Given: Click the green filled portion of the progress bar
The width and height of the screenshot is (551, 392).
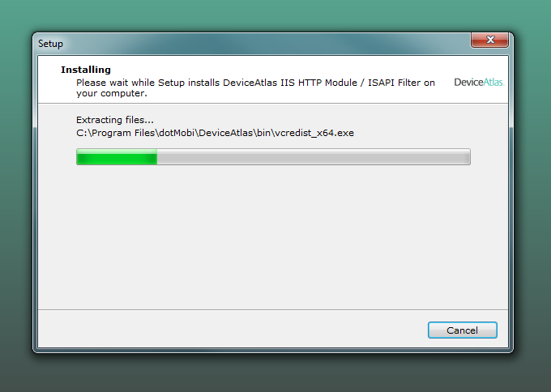Looking at the screenshot, I should click(117, 156).
